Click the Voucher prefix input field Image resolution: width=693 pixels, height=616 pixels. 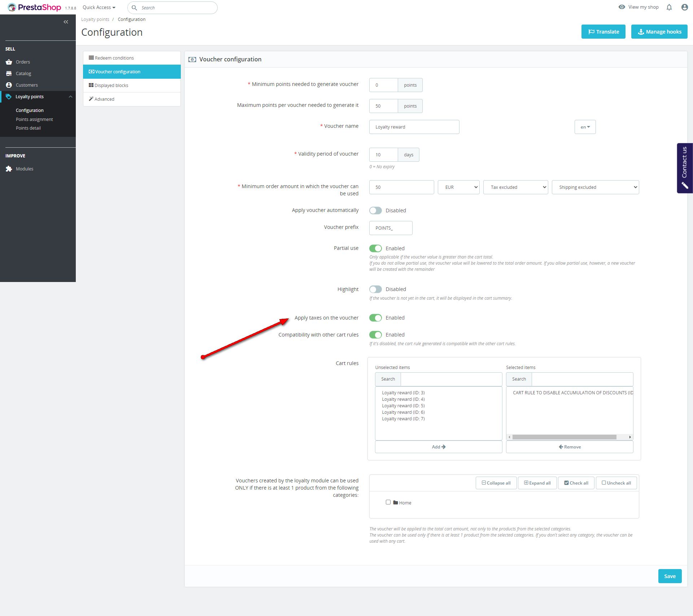pyautogui.click(x=391, y=228)
